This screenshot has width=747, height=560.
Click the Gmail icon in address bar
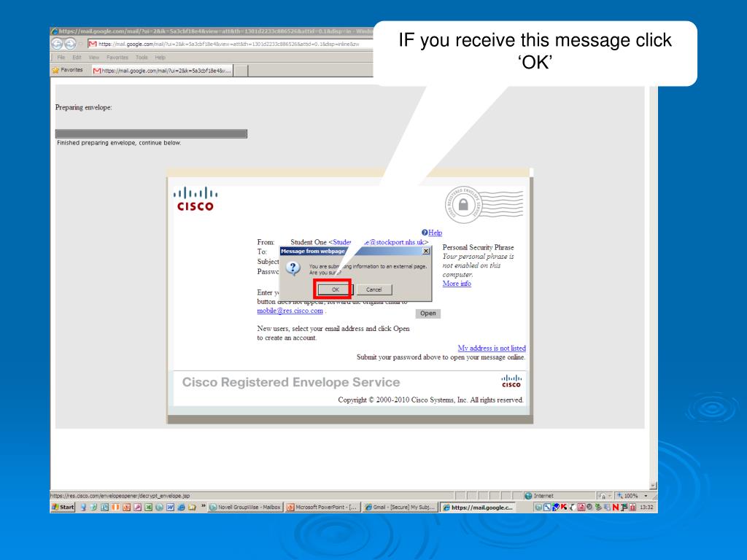point(93,44)
